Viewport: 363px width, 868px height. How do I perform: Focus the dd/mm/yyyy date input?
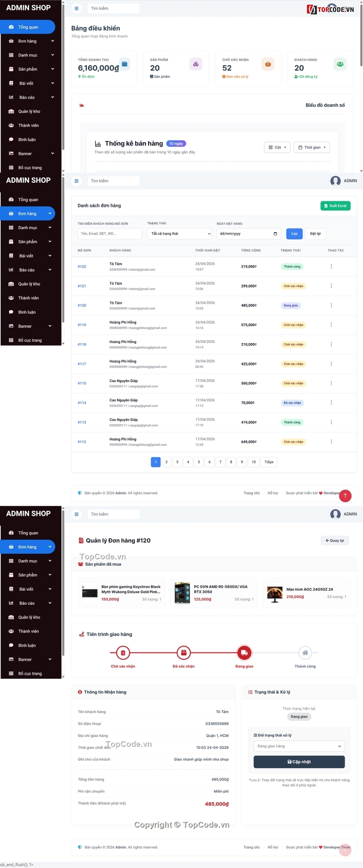point(249,234)
